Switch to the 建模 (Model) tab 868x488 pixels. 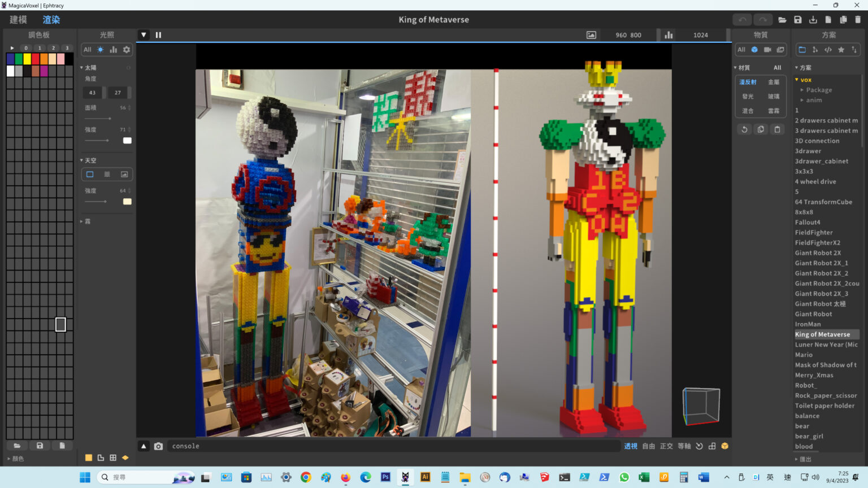point(18,20)
